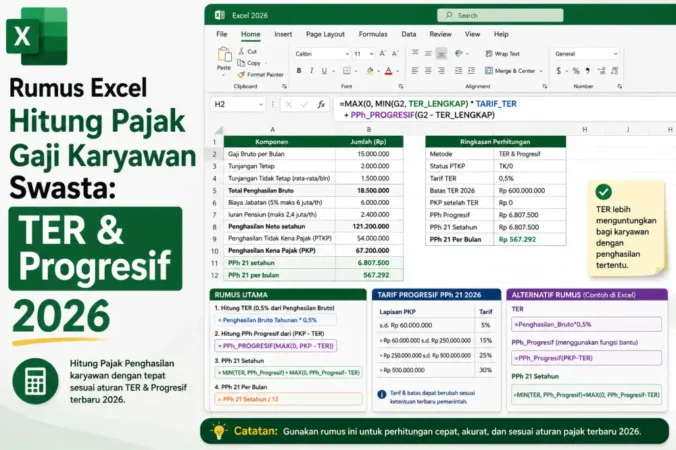Open the Font group dialog launcher

pos(401,87)
